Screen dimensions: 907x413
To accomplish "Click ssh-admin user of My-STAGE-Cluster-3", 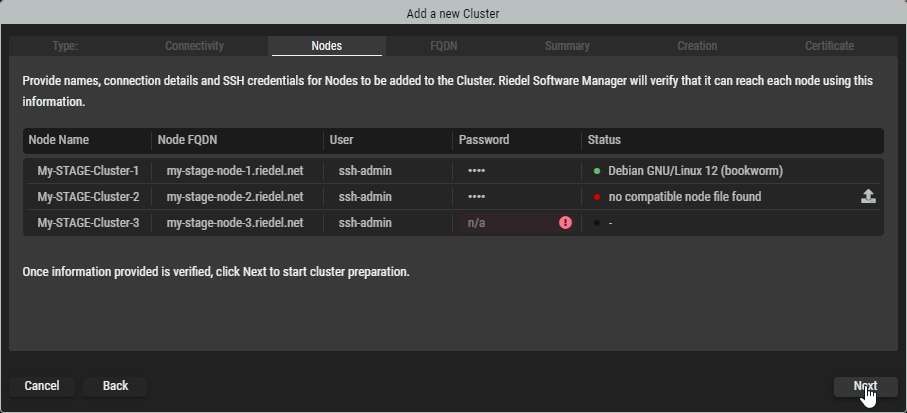I will 365,223.
